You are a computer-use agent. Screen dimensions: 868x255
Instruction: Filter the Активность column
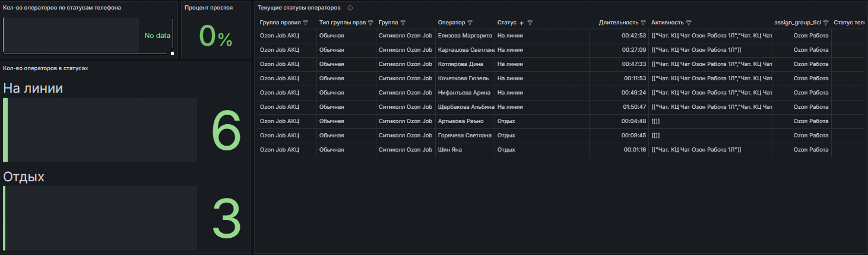click(689, 23)
